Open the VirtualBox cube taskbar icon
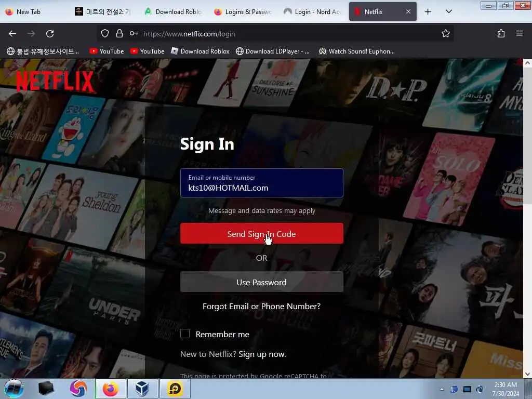 pos(142,389)
